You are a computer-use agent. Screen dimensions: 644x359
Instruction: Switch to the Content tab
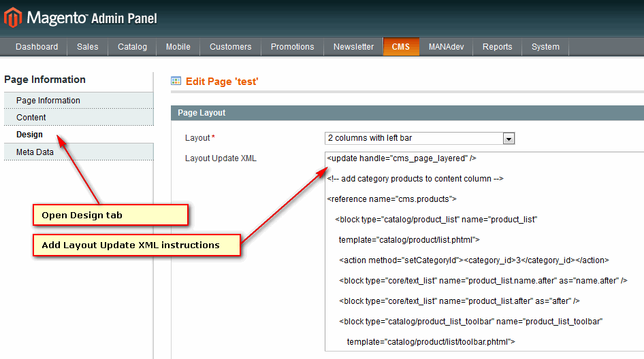[79, 118]
